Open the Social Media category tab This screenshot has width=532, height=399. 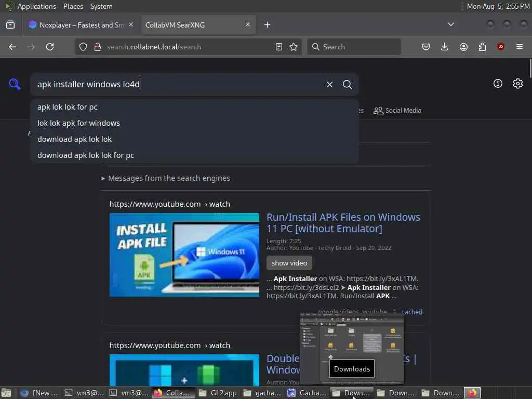coord(397,111)
